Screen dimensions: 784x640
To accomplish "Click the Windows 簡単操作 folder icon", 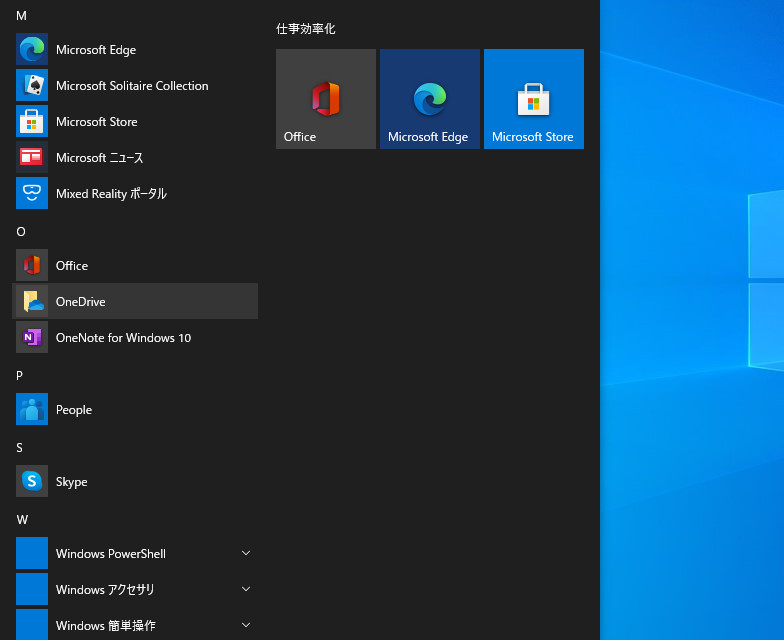I will [x=32, y=624].
